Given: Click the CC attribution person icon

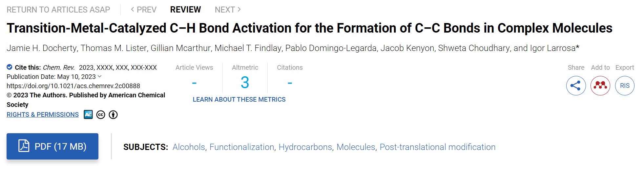Looking at the screenshot, I should pyautogui.click(x=113, y=114).
